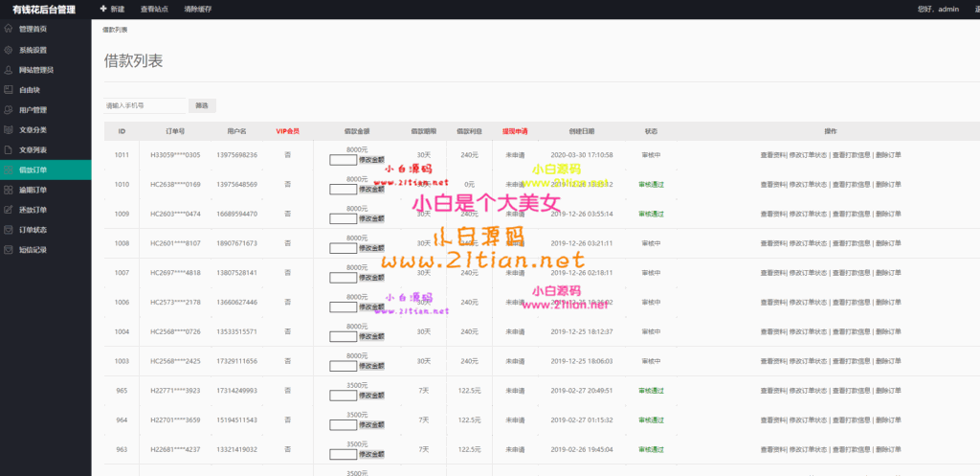Click username 17329111656
Screen dimensions: 980x476
(237, 361)
